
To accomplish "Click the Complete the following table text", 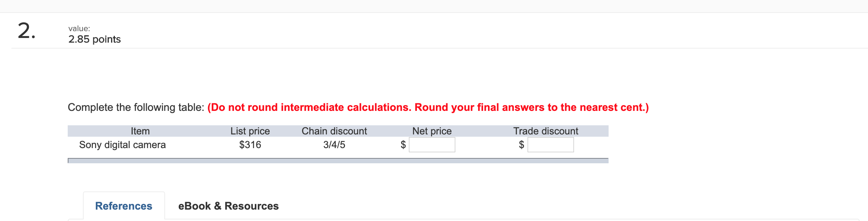I will [x=136, y=107].
